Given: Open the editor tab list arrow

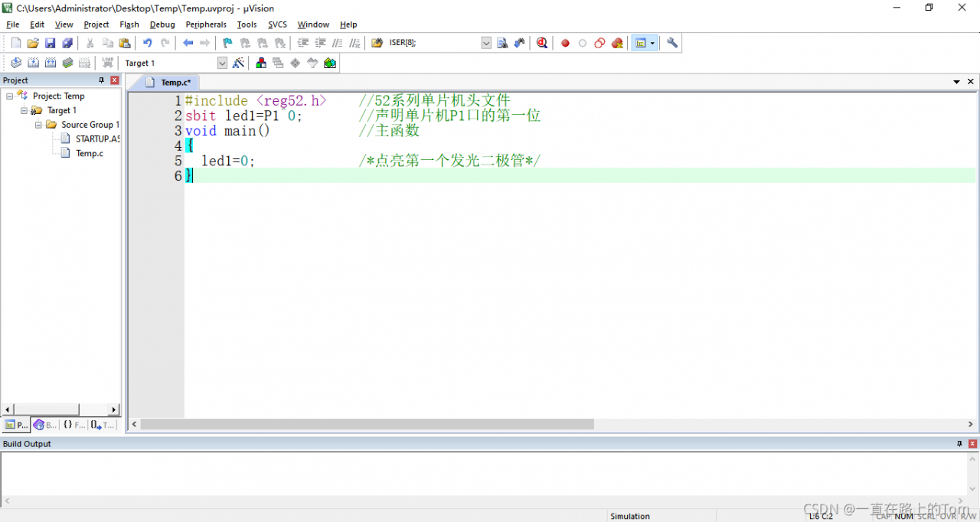Looking at the screenshot, I should (956, 81).
